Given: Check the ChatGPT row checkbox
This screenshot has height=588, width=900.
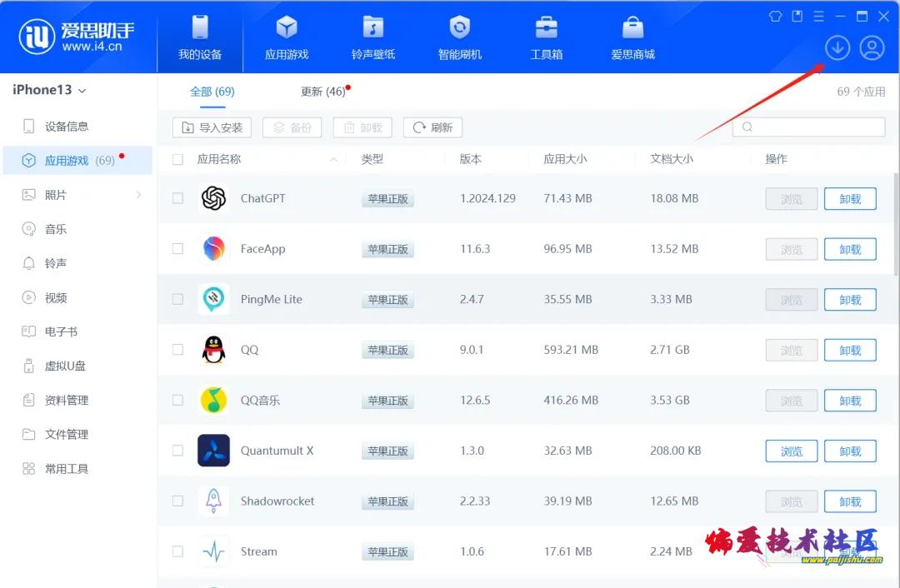Looking at the screenshot, I should coord(178,198).
